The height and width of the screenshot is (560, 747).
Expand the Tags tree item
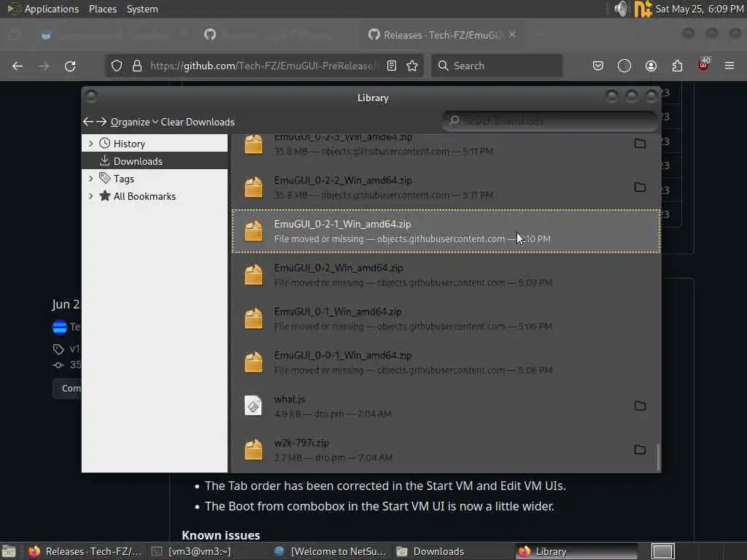90,179
